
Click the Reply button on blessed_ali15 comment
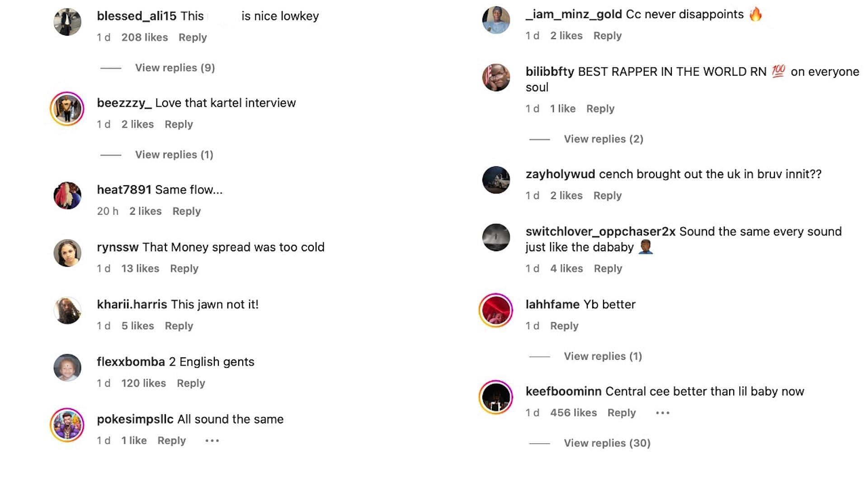[x=193, y=37]
